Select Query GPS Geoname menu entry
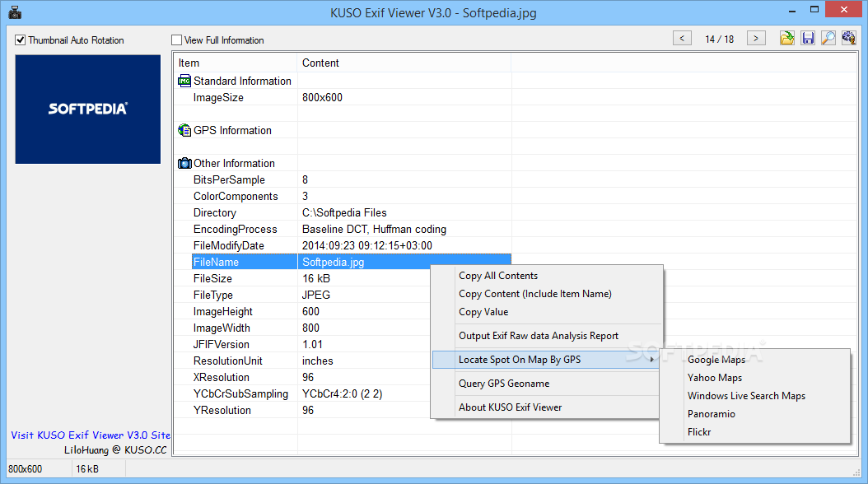This screenshot has height=484, width=868. [504, 384]
